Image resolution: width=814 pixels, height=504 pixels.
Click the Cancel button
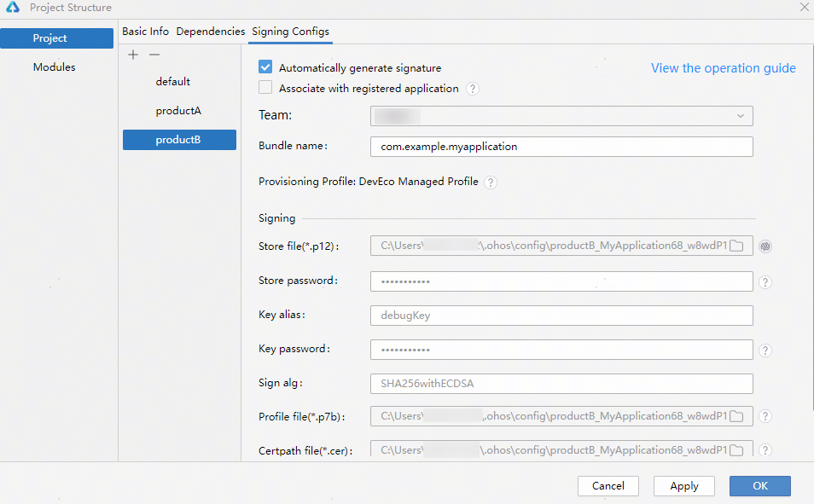(608, 486)
